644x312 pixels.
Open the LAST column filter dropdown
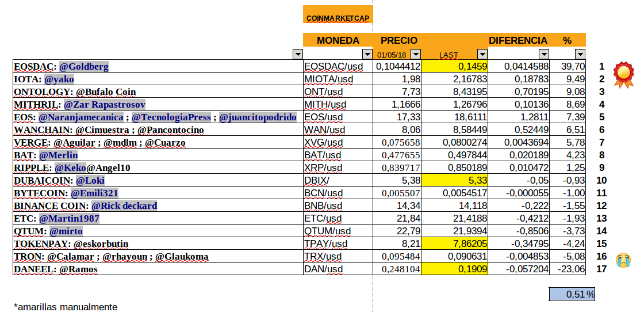coord(482,55)
